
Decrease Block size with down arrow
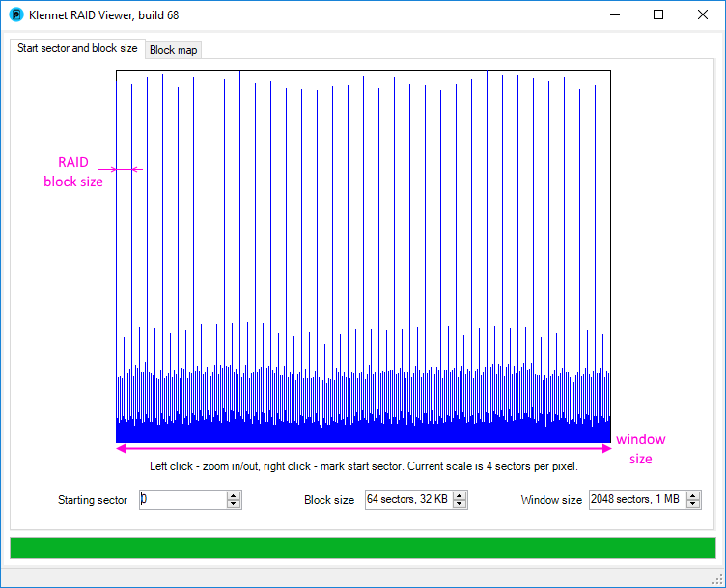[x=460, y=504]
